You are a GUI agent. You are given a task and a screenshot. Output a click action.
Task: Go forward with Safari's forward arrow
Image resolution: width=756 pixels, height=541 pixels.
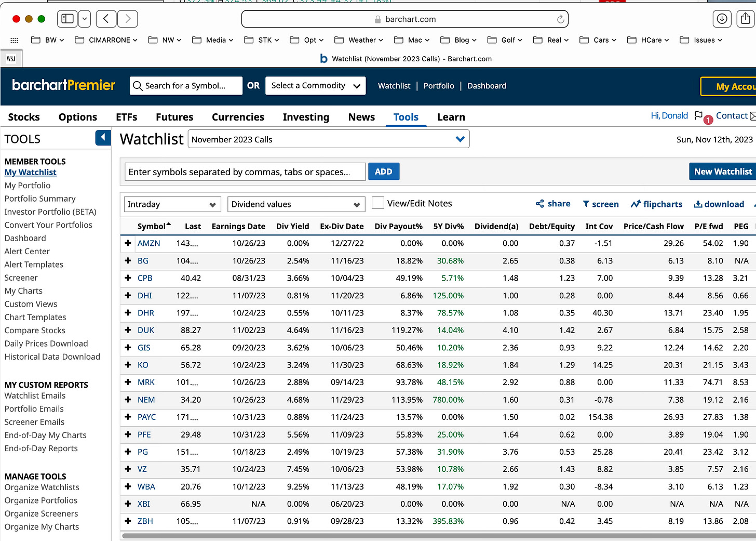[128, 19]
